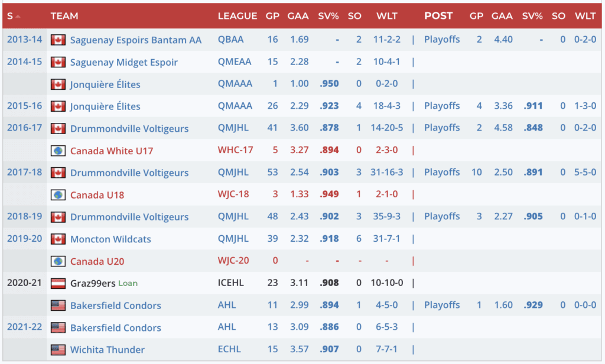The image size is (605, 364).
Task: Open QMJHL league link for Moncton Wildcats
Action: pos(235,239)
